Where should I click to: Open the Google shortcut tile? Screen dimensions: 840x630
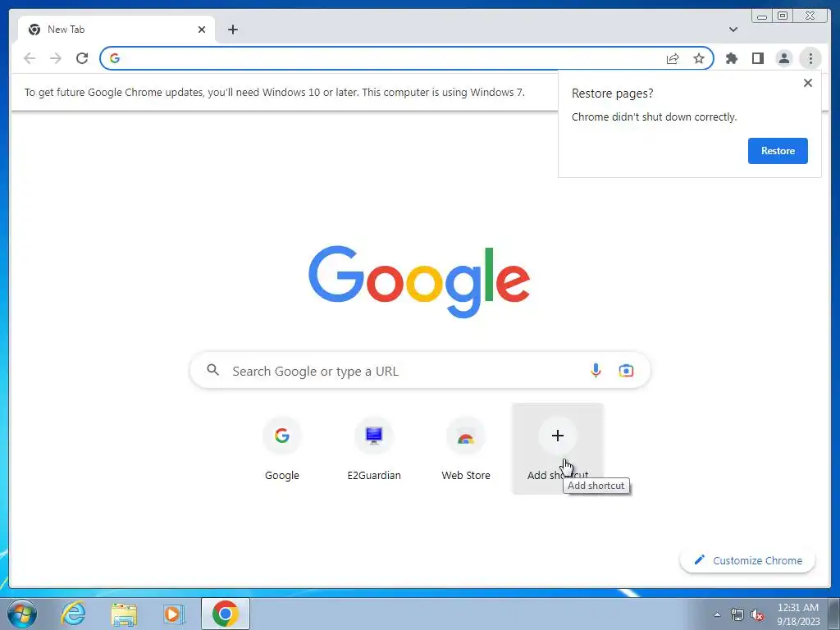point(282,449)
